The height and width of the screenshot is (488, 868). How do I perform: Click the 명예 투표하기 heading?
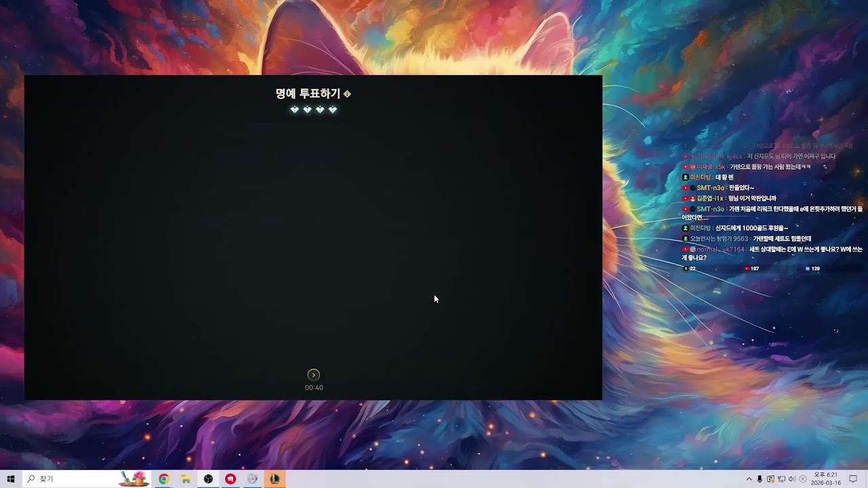tap(308, 94)
